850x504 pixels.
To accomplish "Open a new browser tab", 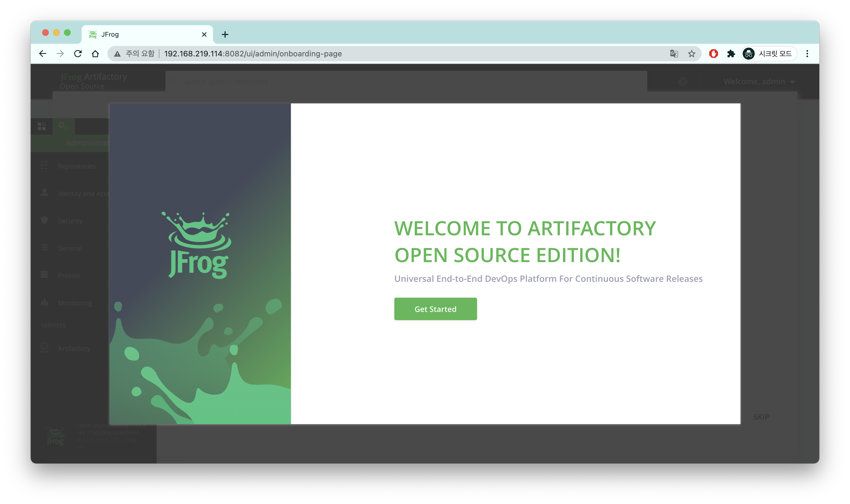I will click(225, 34).
